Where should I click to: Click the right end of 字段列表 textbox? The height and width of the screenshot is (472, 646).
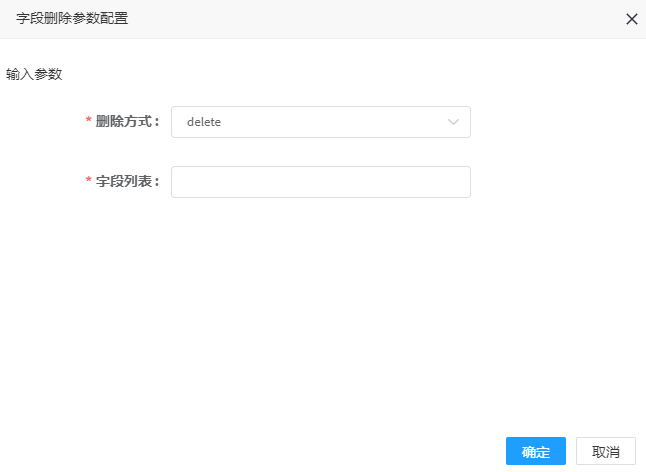point(457,182)
